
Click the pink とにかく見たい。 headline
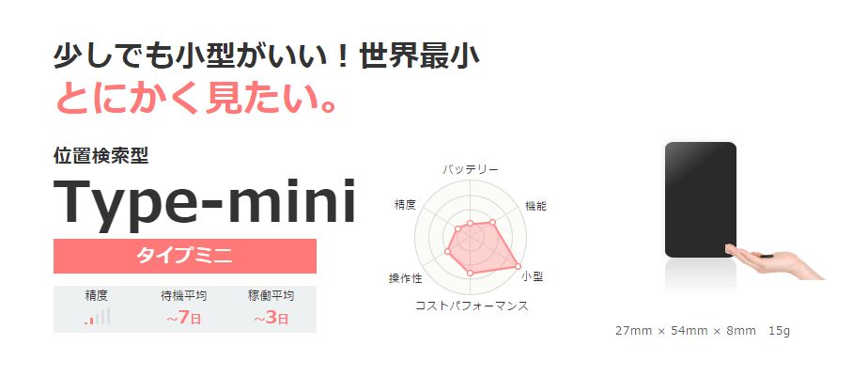196,98
